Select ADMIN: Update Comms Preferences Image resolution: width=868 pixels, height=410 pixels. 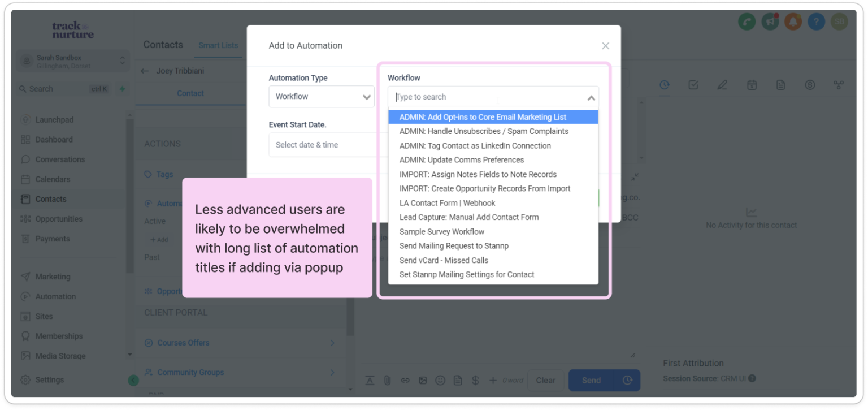(x=493, y=160)
